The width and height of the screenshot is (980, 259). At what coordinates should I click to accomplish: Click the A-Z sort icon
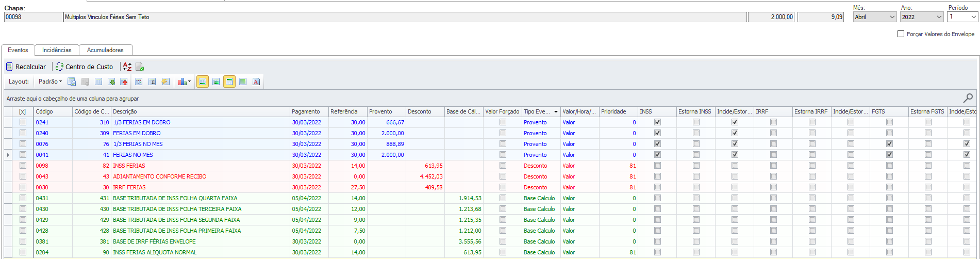coord(127,67)
